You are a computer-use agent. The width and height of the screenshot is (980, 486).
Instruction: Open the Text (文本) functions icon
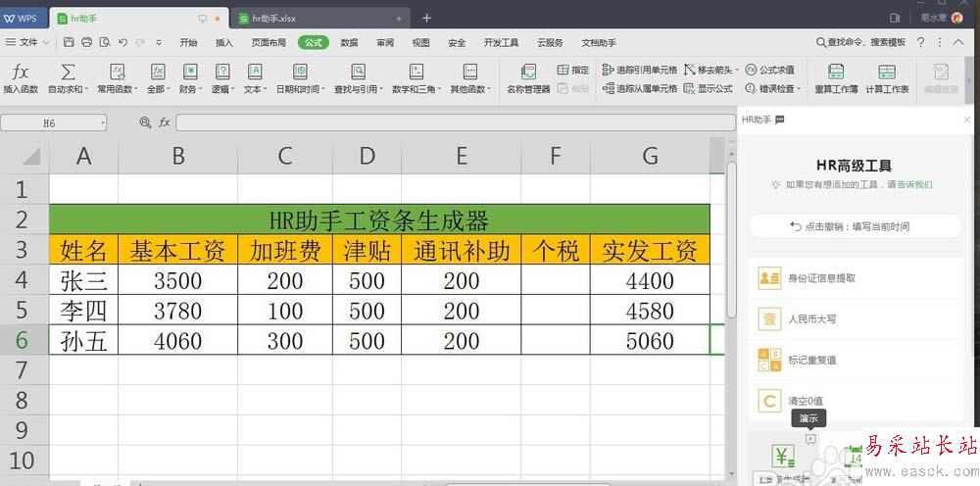pos(255,72)
